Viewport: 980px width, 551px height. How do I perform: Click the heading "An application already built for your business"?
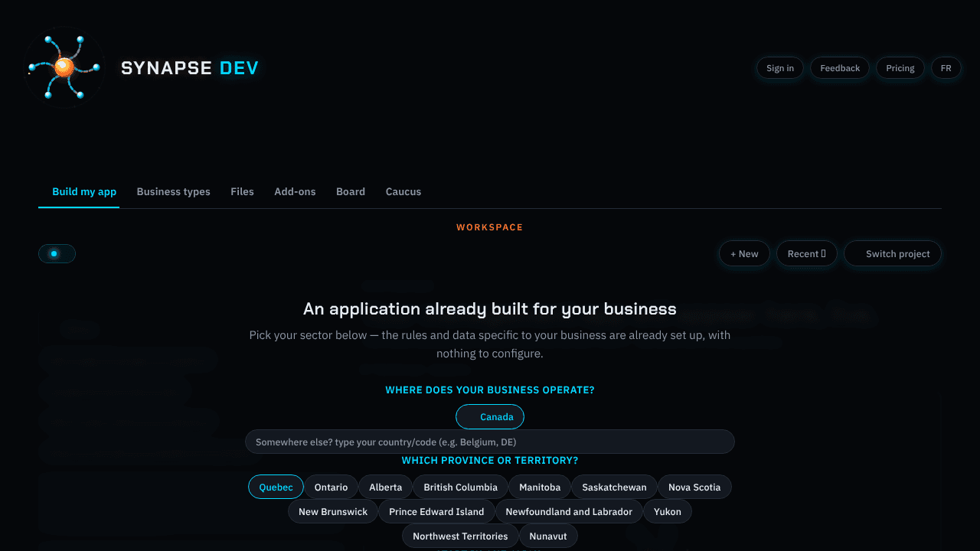(490, 309)
